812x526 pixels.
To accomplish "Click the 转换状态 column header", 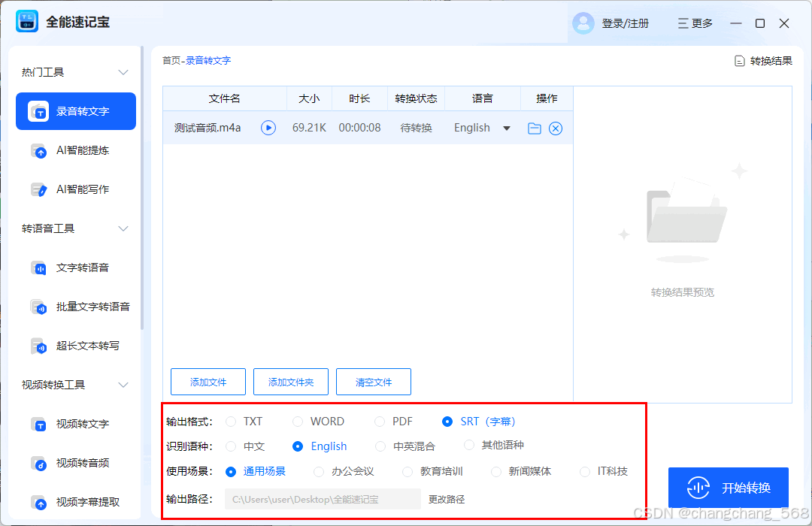I will click(417, 98).
